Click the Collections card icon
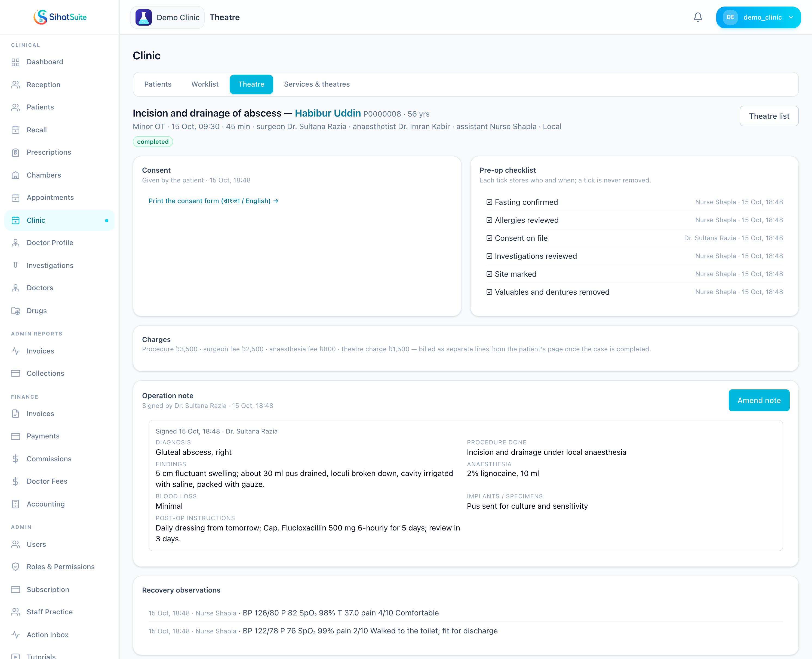Image resolution: width=812 pixels, height=659 pixels. (16, 373)
